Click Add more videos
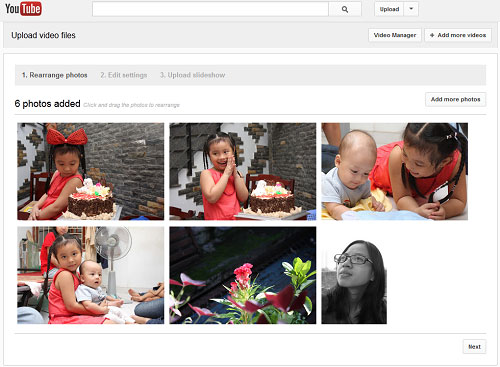500x367 pixels. click(458, 35)
